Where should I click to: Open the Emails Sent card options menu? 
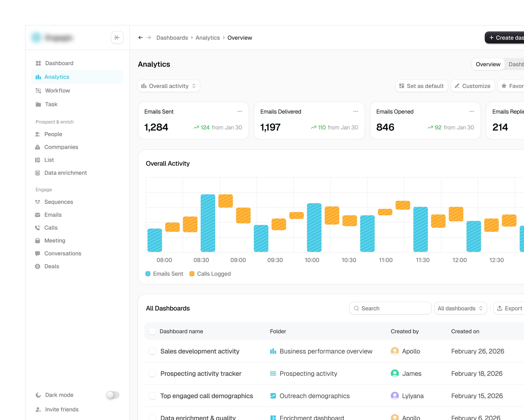tap(240, 112)
